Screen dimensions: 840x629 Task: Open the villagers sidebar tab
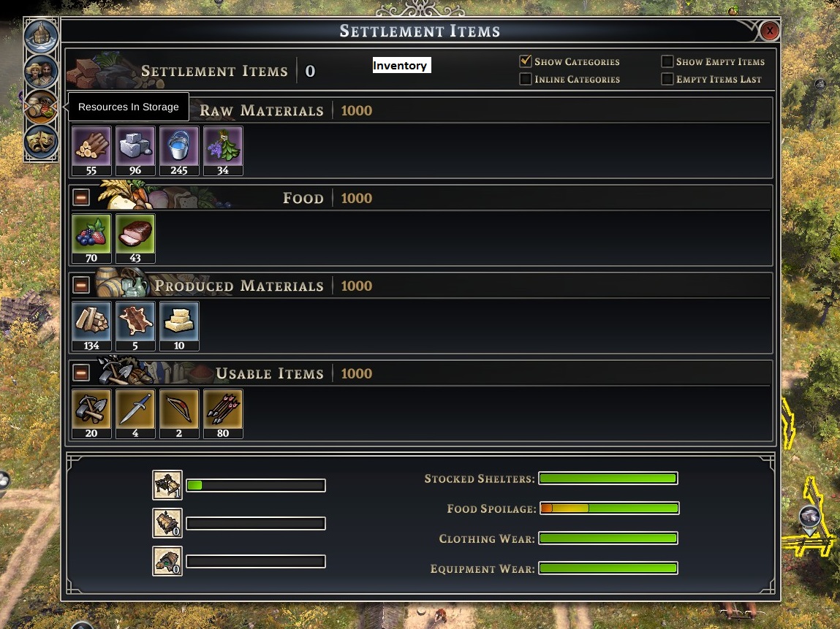click(41, 71)
